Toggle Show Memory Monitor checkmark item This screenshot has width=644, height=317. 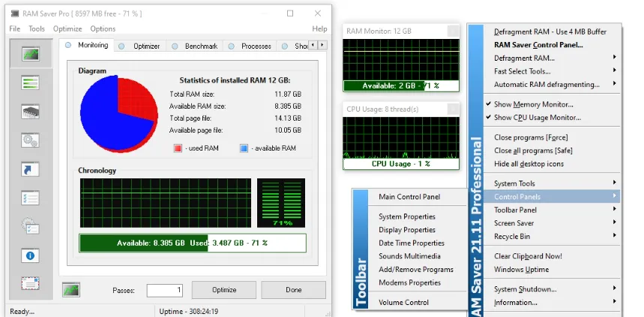(x=552, y=104)
